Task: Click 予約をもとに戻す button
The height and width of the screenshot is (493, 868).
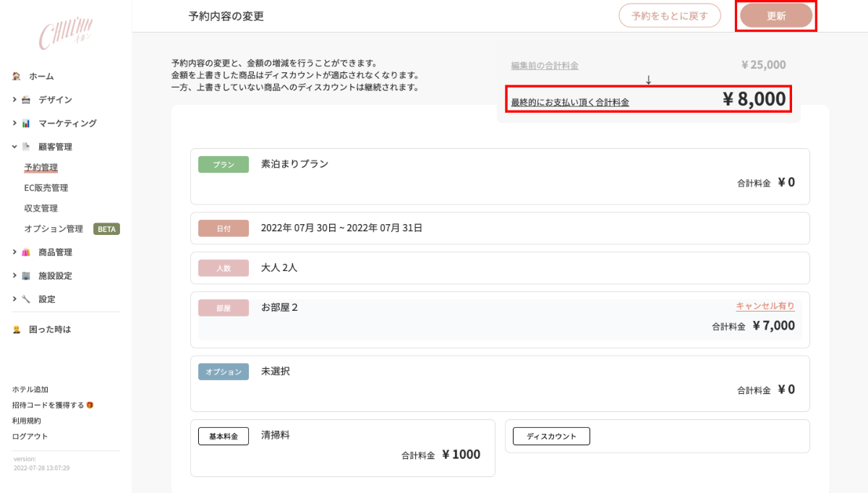Action: click(x=669, y=16)
